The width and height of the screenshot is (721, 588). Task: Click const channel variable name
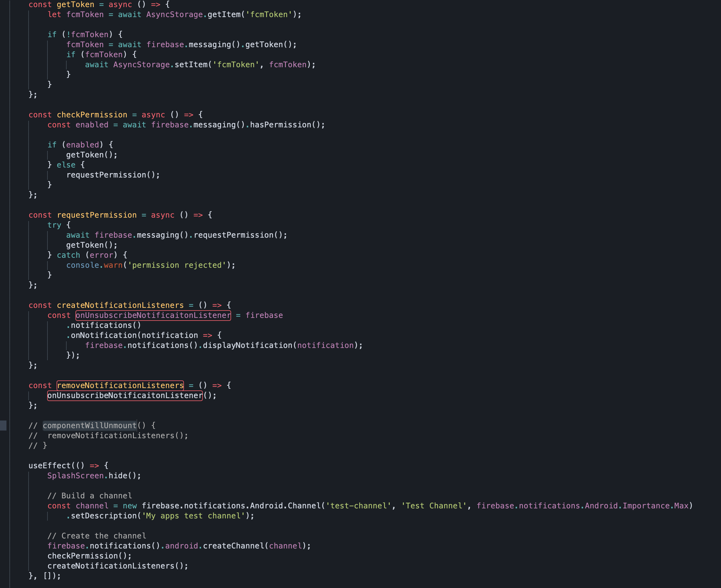pos(92,506)
